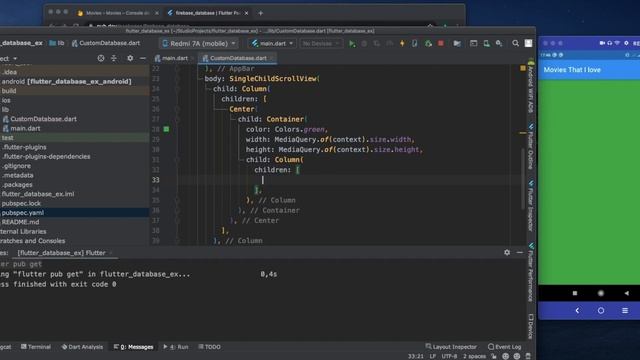The image size is (640, 360).
Task: Click the green color gutter swatch on line 28
Action: pos(166,129)
